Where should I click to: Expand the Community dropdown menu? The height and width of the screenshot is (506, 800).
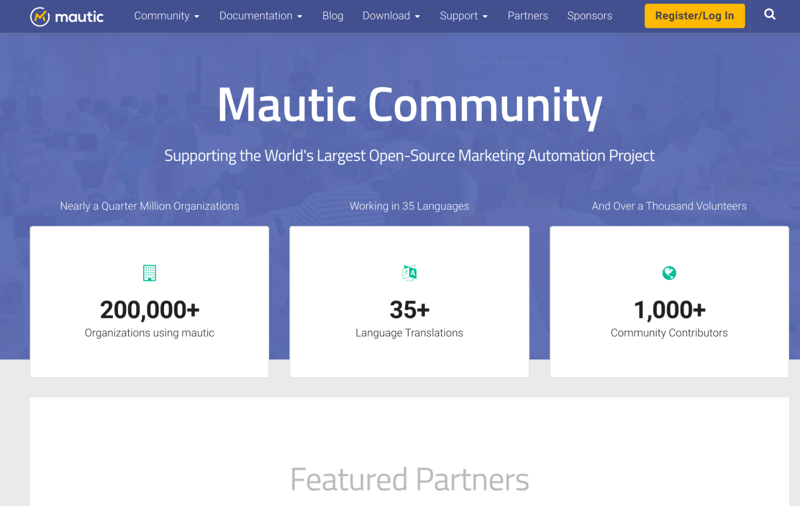[166, 16]
